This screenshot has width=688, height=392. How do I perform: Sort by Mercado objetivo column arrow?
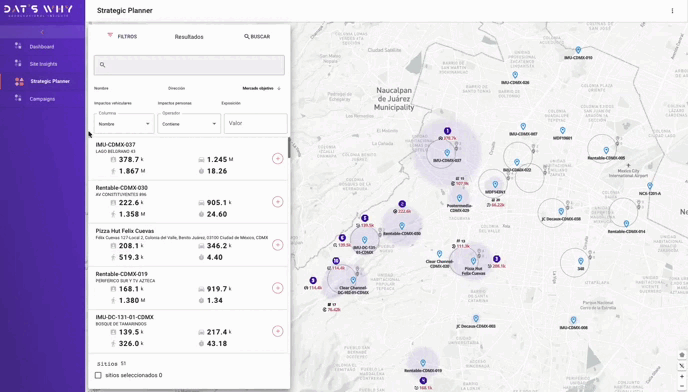point(279,88)
